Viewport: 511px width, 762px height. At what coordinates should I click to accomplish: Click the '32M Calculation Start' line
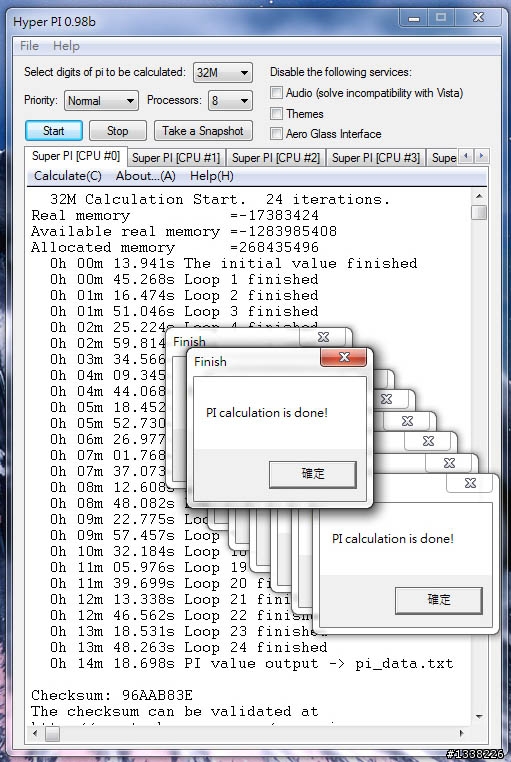pos(220,199)
